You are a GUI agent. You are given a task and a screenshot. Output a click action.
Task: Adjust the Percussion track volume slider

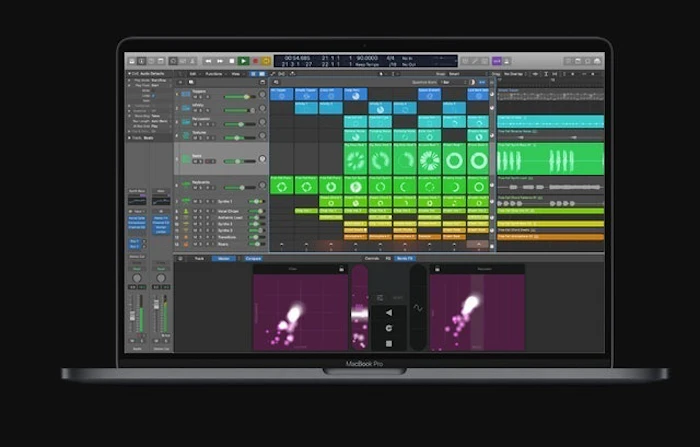[x=239, y=124]
